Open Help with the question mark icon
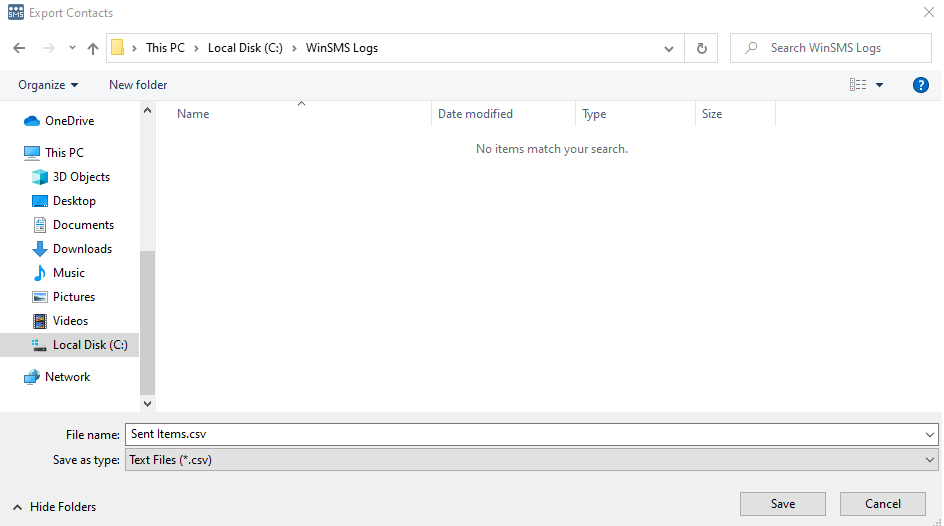The image size is (944, 526). pyautogui.click(x=921, y=85)
